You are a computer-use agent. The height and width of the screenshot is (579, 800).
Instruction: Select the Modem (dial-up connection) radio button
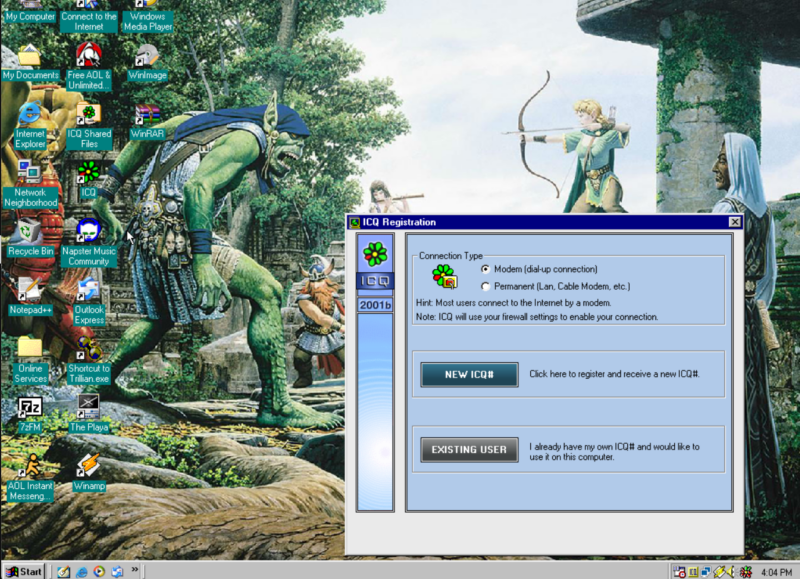[x=486, y=269]
